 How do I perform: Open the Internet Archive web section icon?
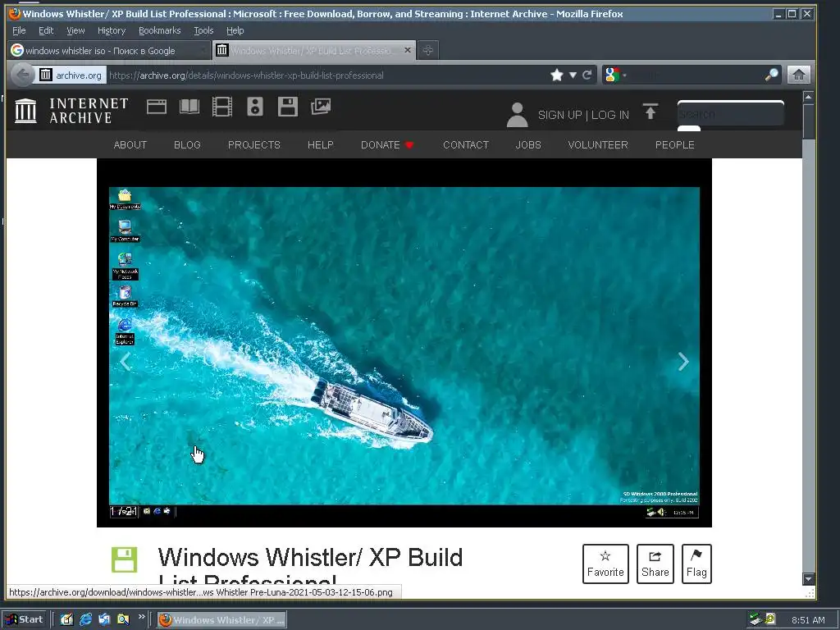pos(157,107)
